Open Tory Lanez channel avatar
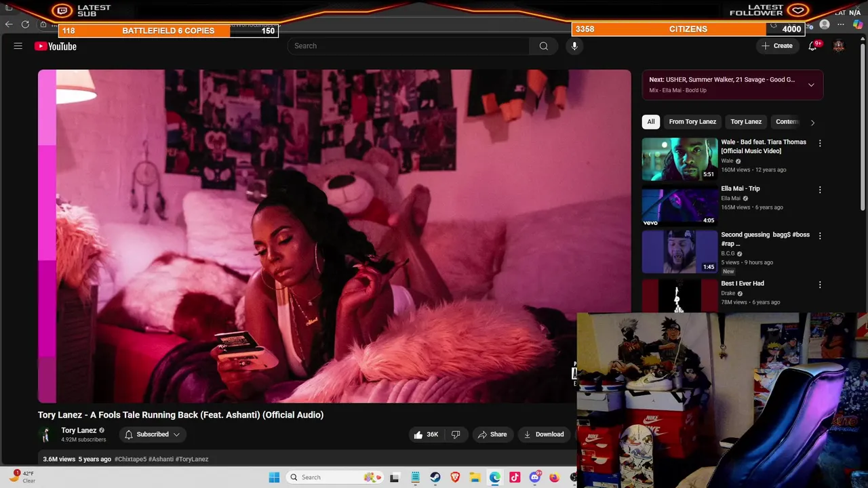This screenshot has height=488, width=868. pyautogui.click(x=46, y=434)
